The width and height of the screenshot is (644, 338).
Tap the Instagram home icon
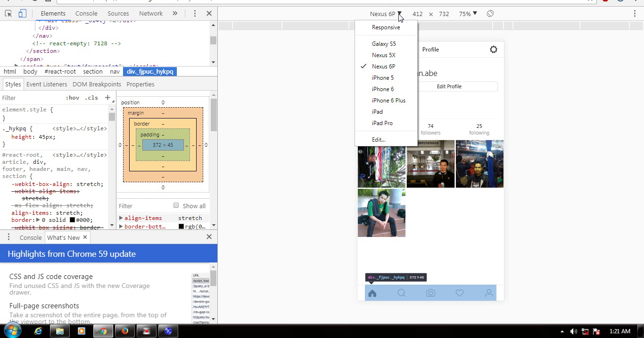pos(372,293)
